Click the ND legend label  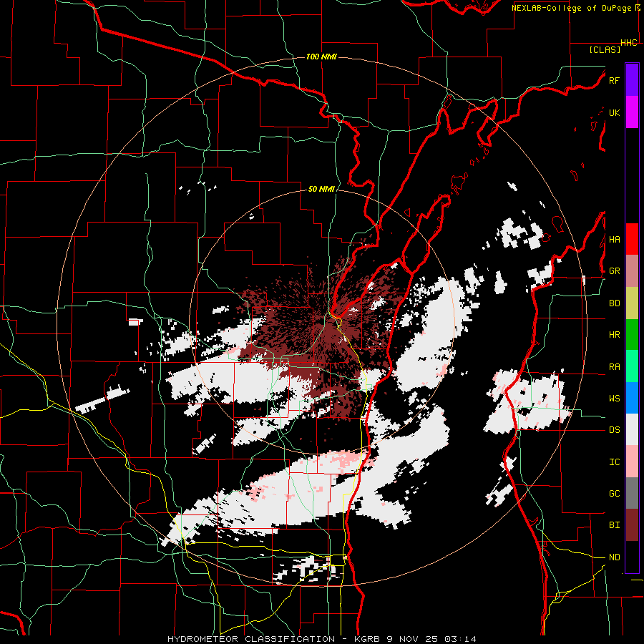coord(614,557)
